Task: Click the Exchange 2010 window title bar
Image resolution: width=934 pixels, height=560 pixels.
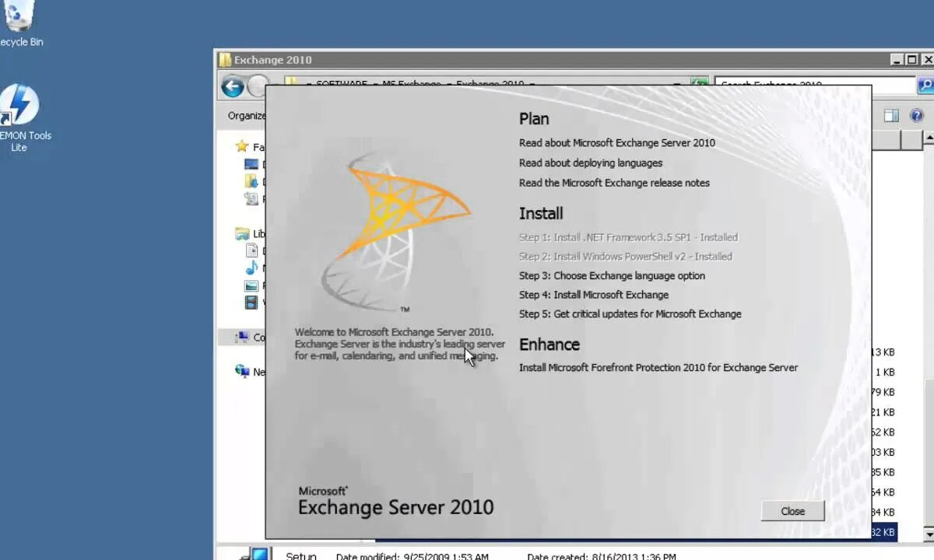Action: coord(553,60)
